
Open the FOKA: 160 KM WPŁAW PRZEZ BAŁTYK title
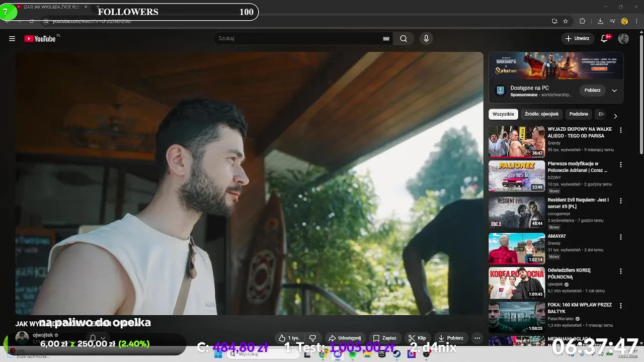point(580,308)
